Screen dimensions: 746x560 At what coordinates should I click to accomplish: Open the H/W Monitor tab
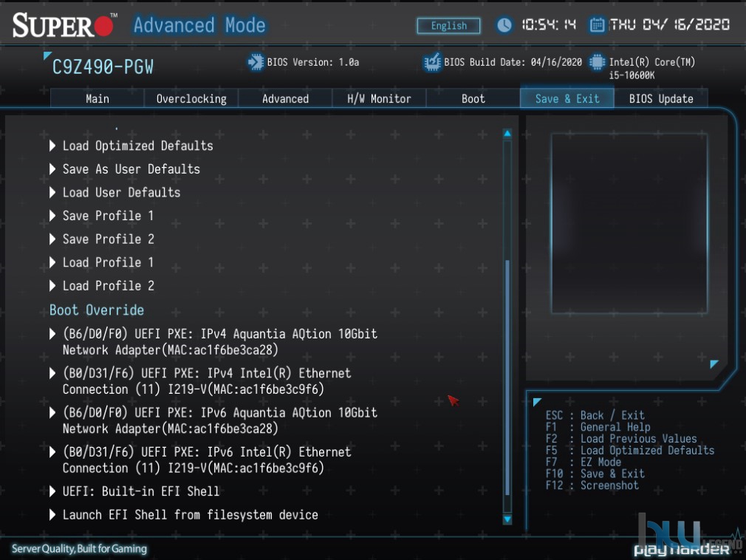click(x=379, y=98)
